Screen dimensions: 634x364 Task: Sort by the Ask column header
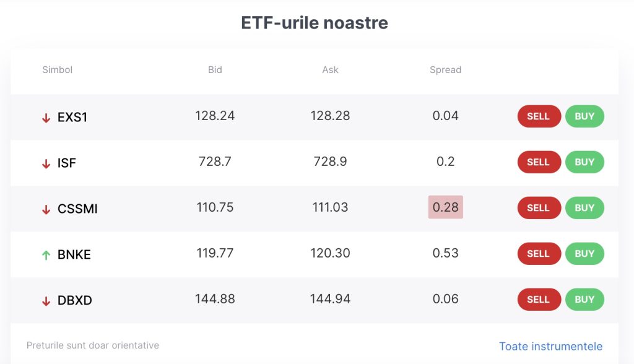pyautogui.click(x=330, y=70)
